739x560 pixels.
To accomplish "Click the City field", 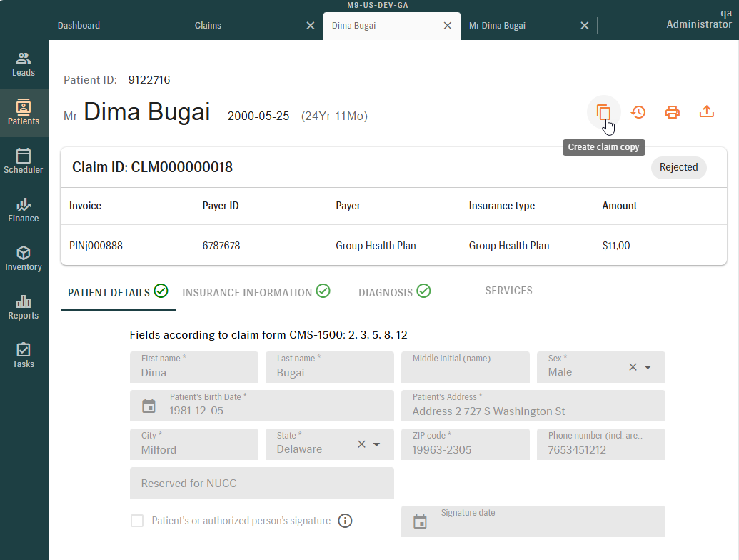I will [194, 444].
